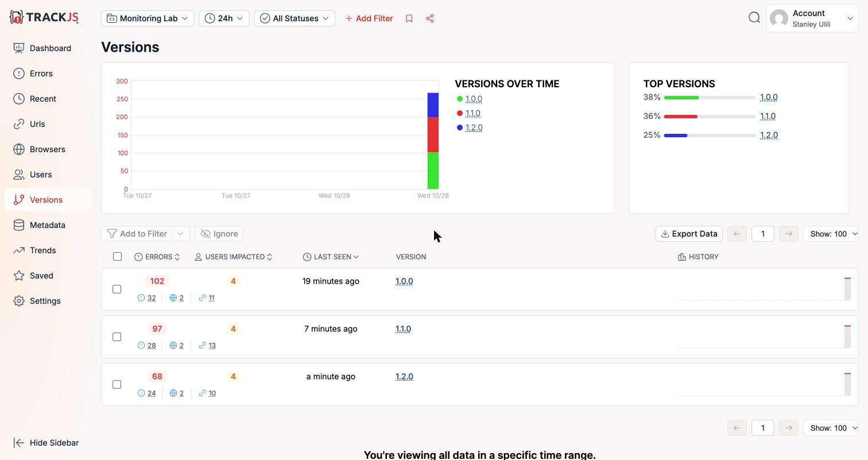
Task: Click the Ignore button
Action: [219, 234]
